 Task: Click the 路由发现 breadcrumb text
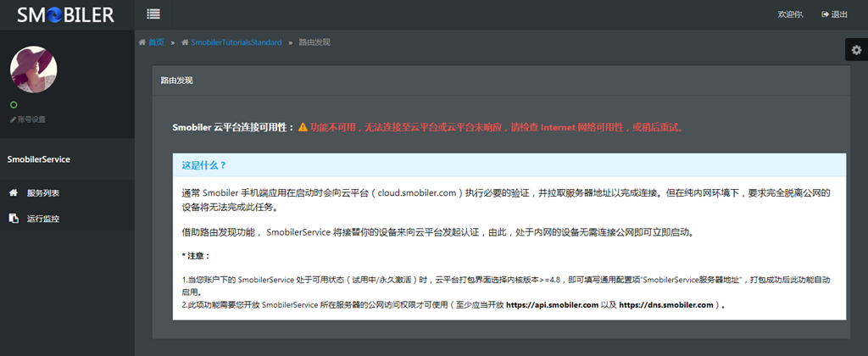click(314, 42)
